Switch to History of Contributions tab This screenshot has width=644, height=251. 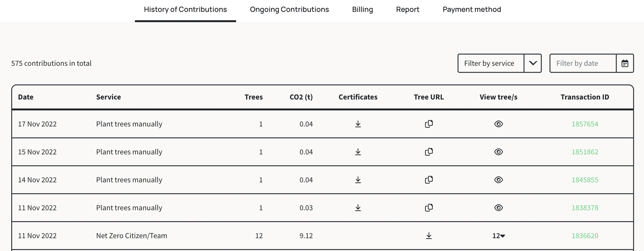(185, 10)
